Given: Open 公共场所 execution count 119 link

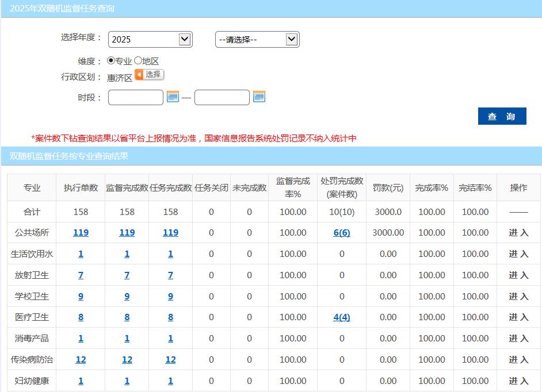Looking at the screenshot, I should pyautogui.click(x=81, y=233).
